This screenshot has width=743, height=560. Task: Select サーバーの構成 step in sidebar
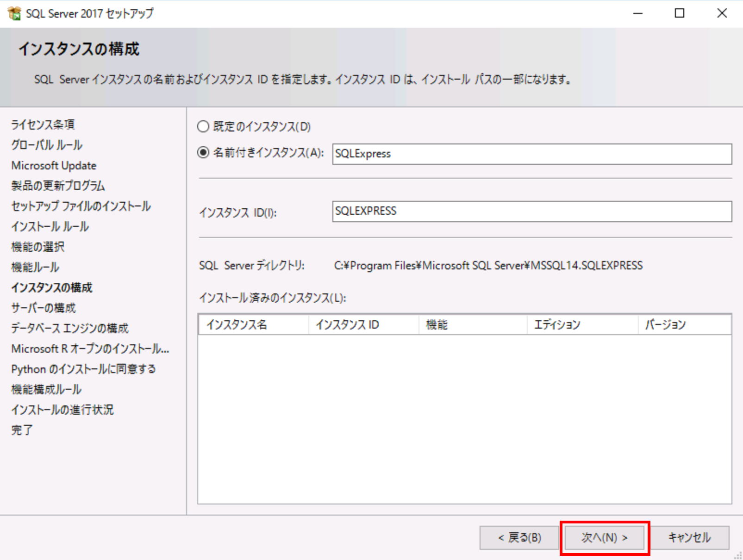tap(44, 308)
